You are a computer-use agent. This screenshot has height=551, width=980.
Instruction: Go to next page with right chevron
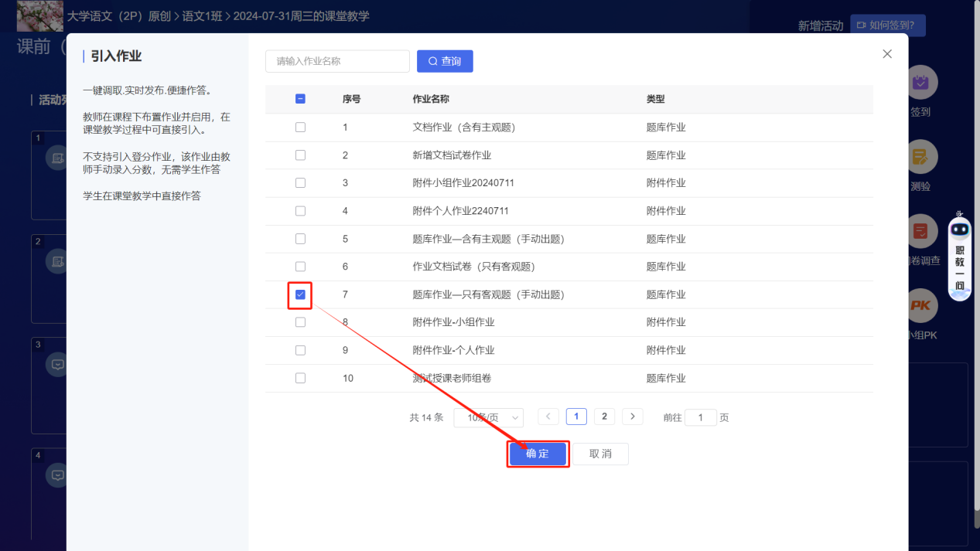point(632,416)
